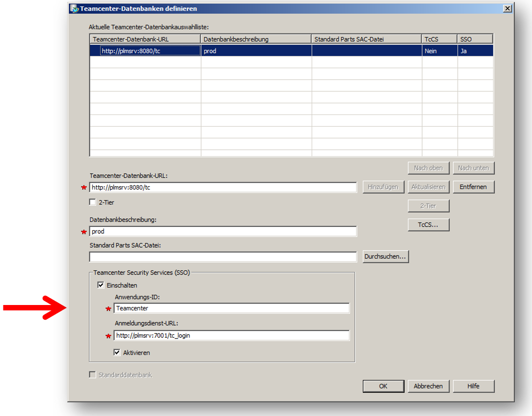
Task: Click the Anmeldungsdienst-URL input field
Action: tap(232, 335)
